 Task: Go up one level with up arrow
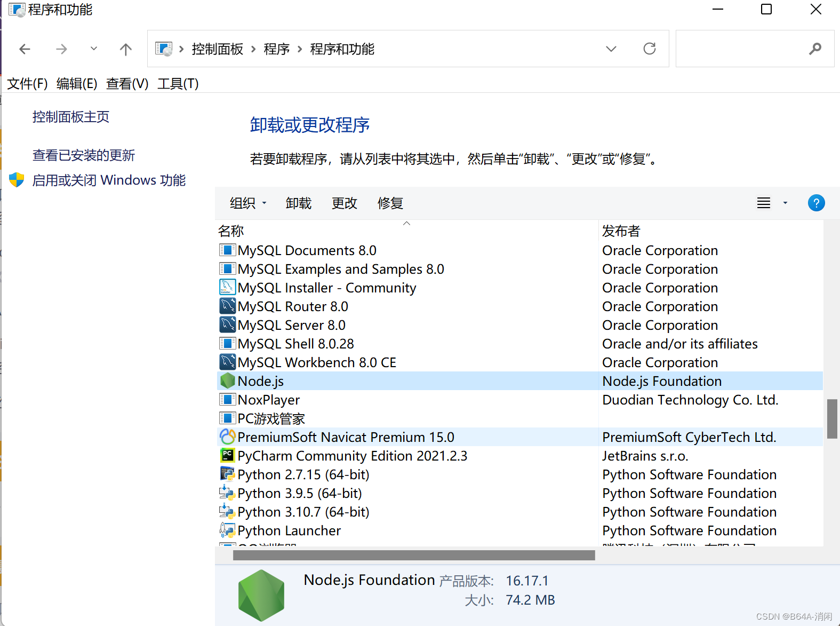pyautogui.click(x=125, y=49)
